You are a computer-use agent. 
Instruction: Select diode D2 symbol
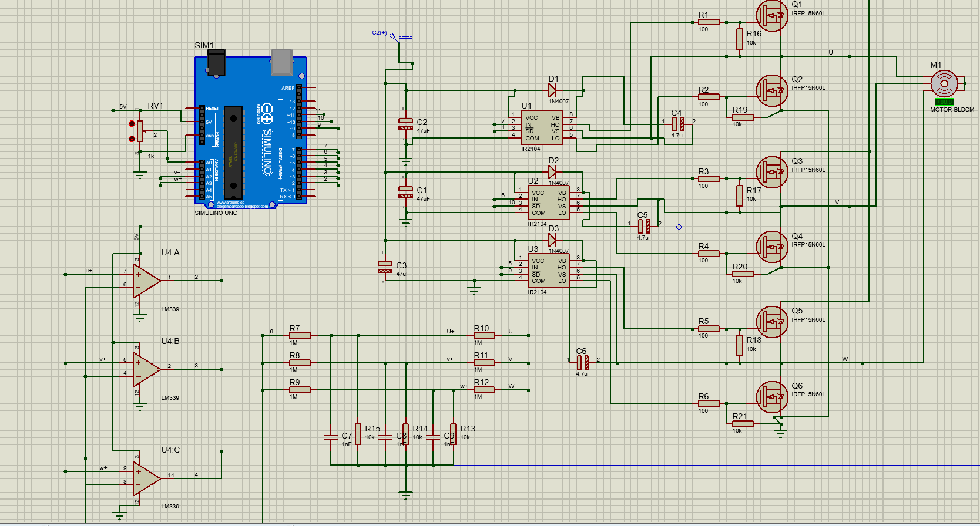point(552,172)
